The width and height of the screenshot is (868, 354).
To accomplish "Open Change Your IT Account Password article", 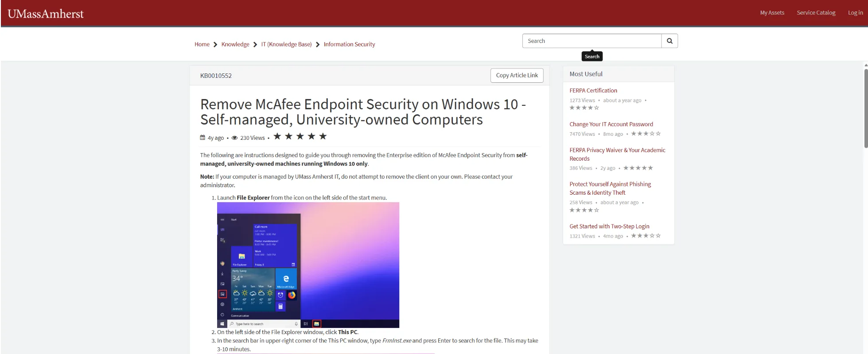I will coord(611,124).
